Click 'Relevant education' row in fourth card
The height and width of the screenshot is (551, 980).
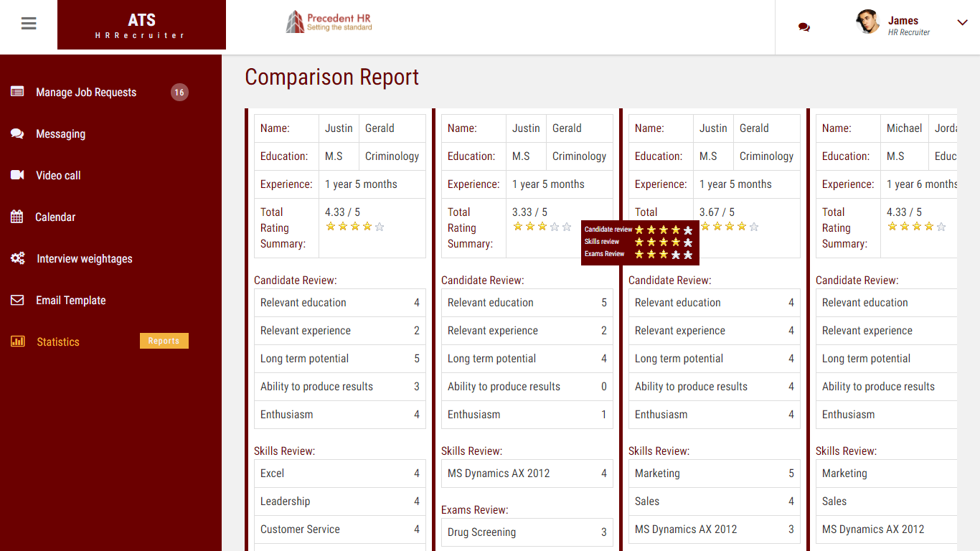887,303
